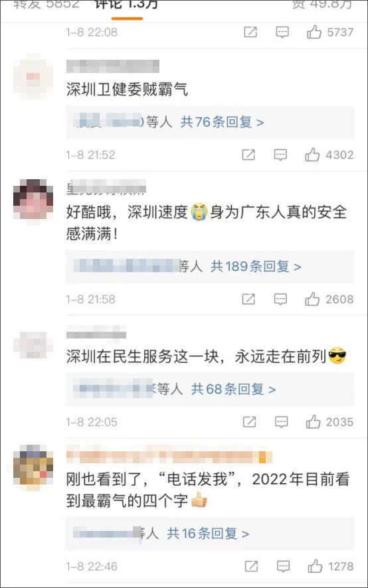Image resolution: width=368 pixels, height=588 pixels.
Task: Reply to the 1-8 21:58 comment
Action: [280, 299]
